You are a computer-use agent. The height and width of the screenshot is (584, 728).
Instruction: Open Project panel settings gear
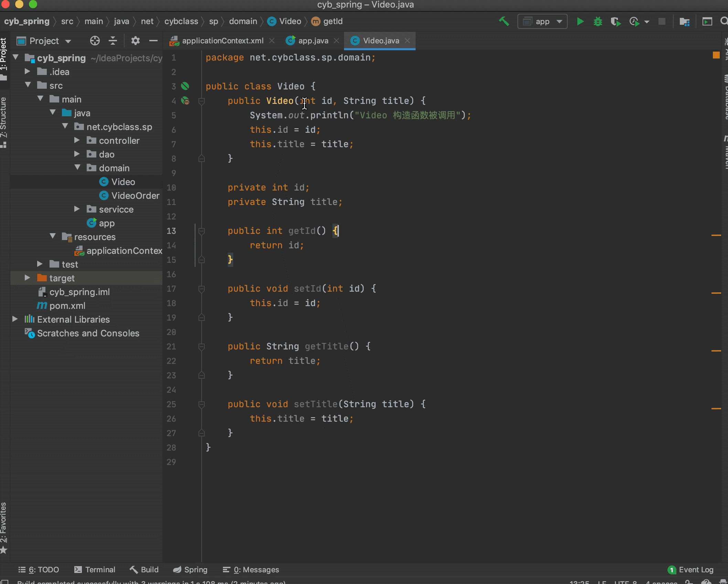(x=136, y=41)
